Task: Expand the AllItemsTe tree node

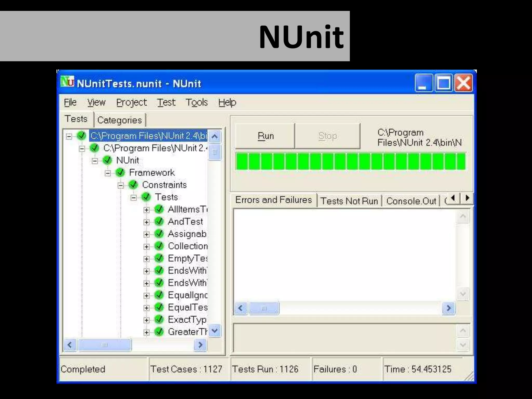Action: 147,210
